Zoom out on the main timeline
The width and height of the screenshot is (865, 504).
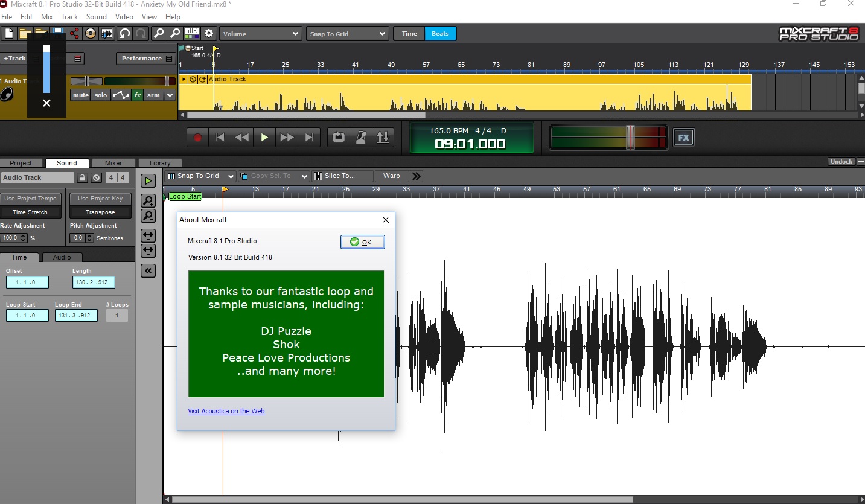coord(175,34)
